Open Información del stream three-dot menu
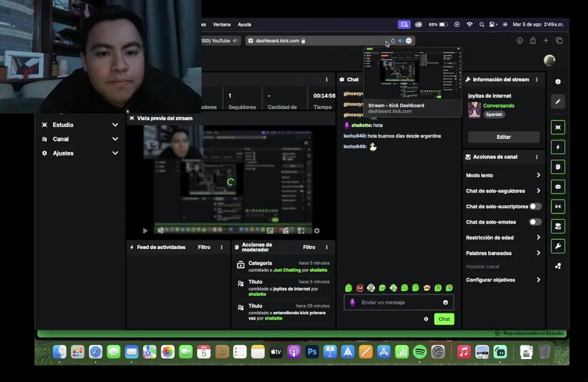The width and height of the screenshot is (588, 382). tap(537, 80)
